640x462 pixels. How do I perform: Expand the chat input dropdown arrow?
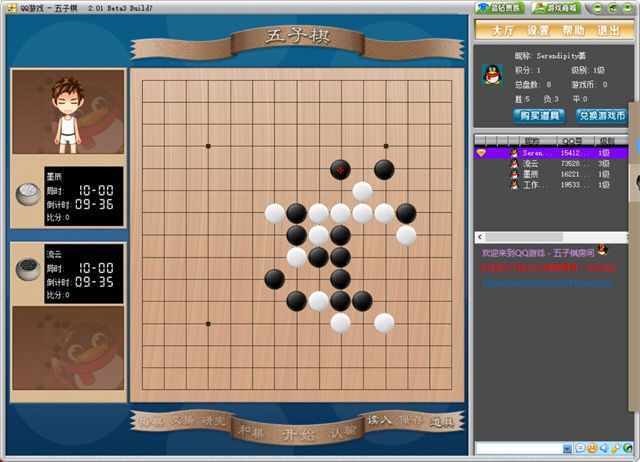click(567, 449)
